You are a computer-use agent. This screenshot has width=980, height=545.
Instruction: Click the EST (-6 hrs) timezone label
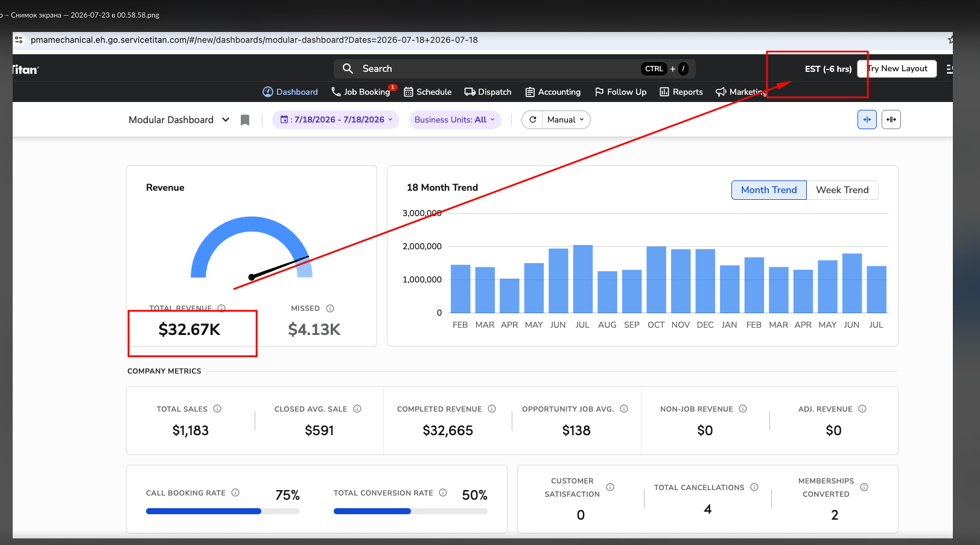pyautogui.click(x=828, y=69)
